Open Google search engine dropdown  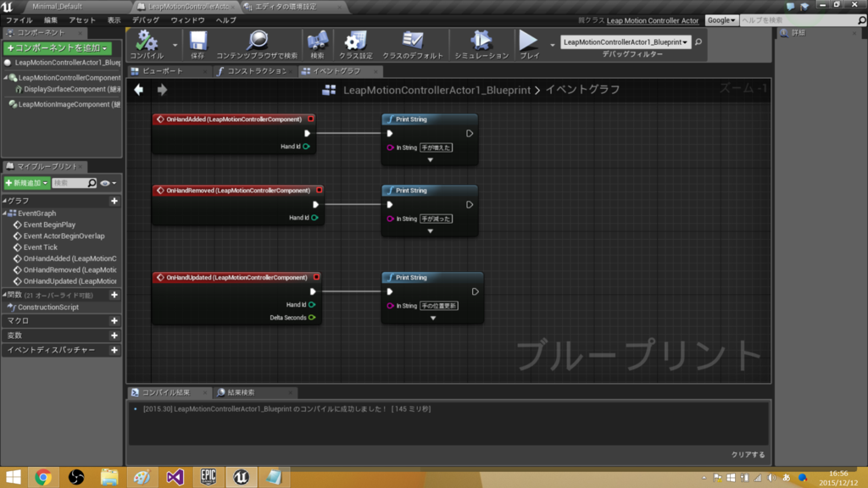[721, 20]
